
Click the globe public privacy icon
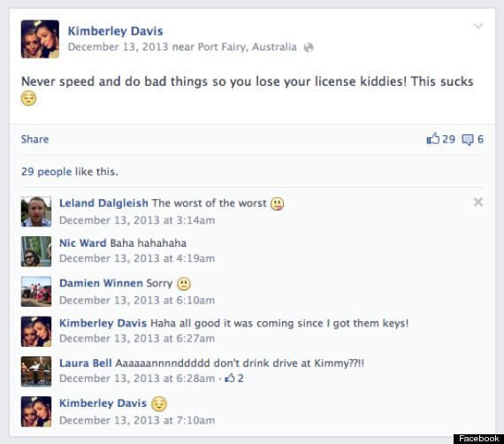(x=309, y=48)
